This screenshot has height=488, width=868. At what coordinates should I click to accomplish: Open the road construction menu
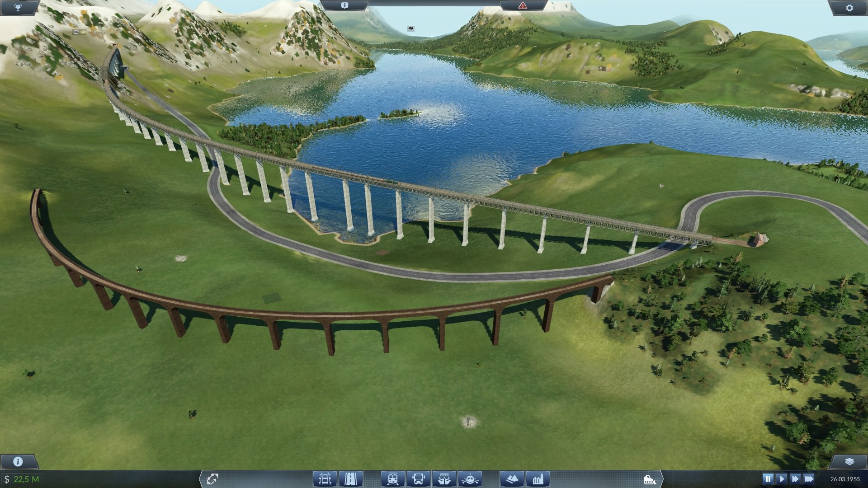(x=350, y=479)
